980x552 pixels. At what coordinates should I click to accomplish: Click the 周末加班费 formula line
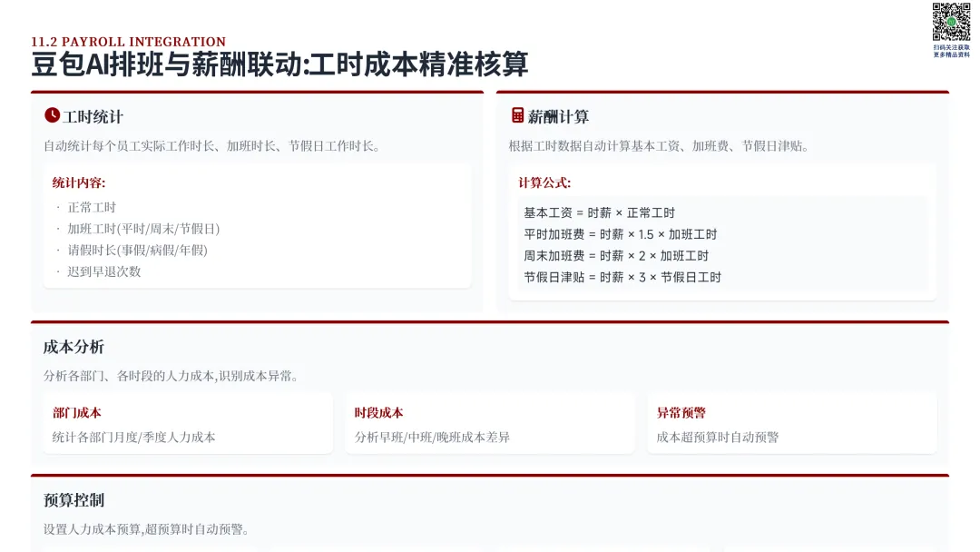(x=616, y=256)
